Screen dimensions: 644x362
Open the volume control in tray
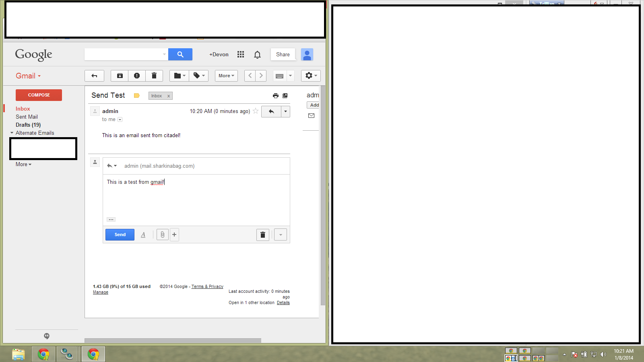(x=603, y=354)
